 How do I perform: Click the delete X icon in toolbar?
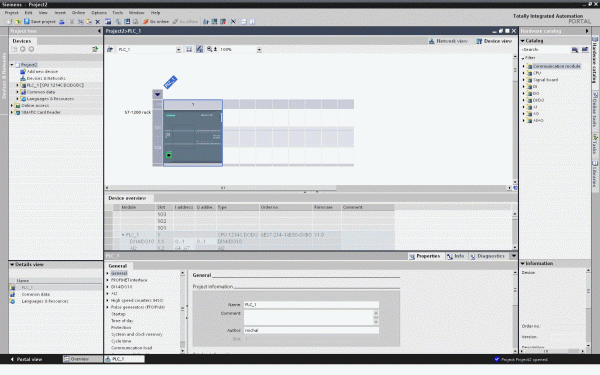[x=98, y=22]
